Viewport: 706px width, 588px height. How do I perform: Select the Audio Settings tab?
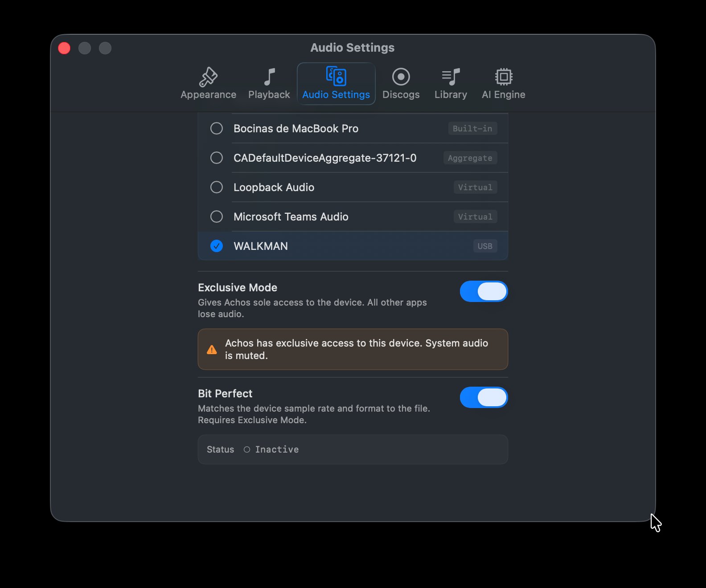[336, 84]
